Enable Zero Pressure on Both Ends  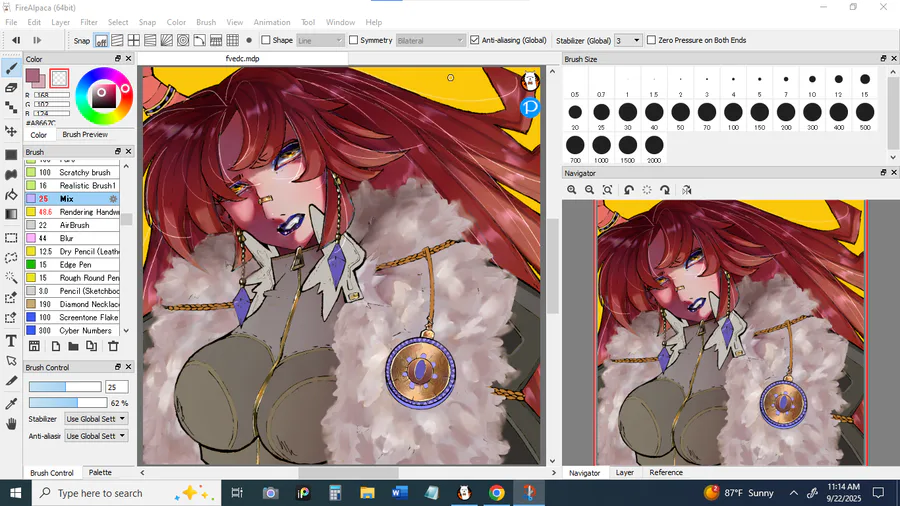point(651,40)
